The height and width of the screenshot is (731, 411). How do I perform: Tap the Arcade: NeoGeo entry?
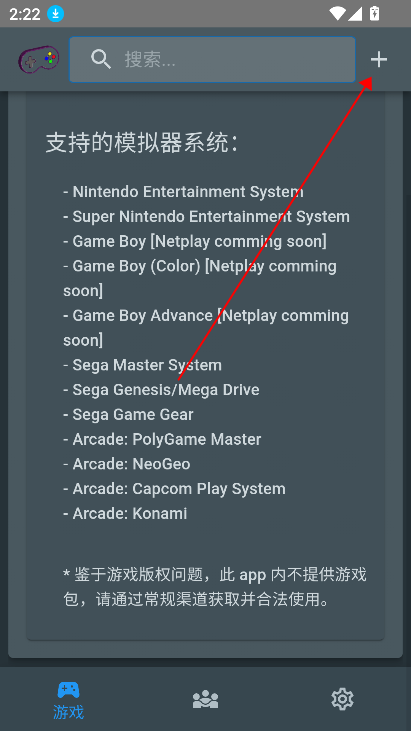[127, 464]
